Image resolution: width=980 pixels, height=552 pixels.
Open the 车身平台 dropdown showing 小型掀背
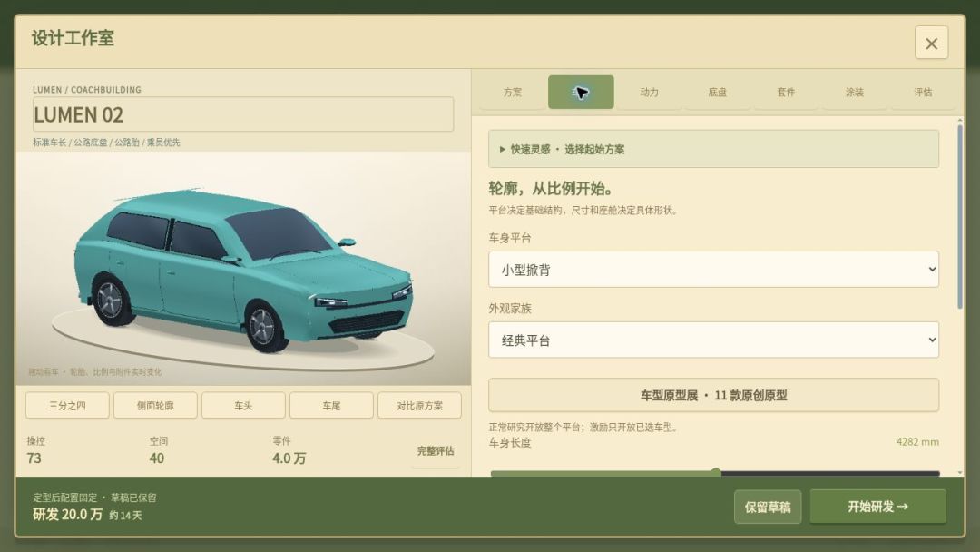713,270
